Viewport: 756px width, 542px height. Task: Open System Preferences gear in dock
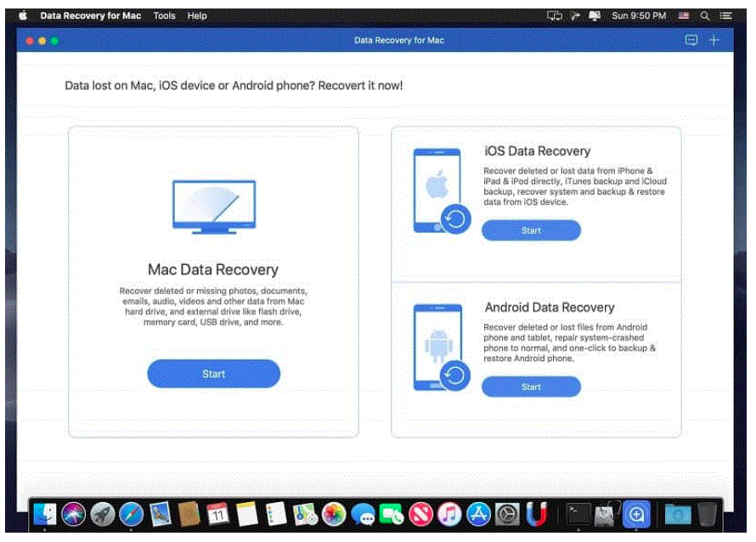[507, 515]
